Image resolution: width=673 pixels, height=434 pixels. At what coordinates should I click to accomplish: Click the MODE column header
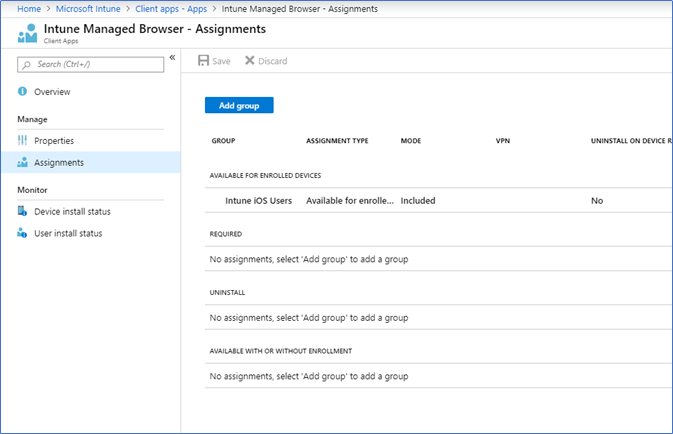(411, 141)
